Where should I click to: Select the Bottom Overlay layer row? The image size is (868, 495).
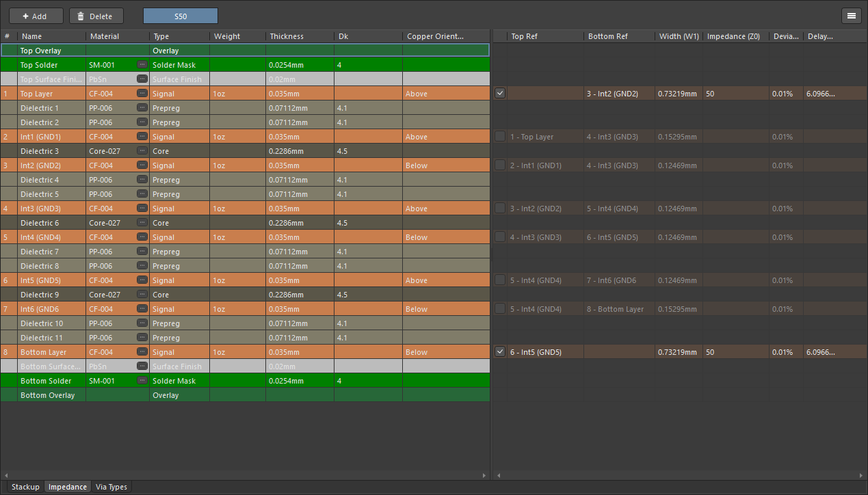(x=245, y=395)
